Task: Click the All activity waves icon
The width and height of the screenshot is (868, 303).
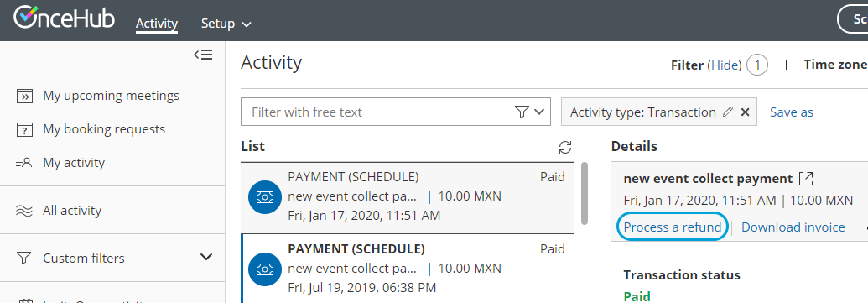Action: click(24, 211)
